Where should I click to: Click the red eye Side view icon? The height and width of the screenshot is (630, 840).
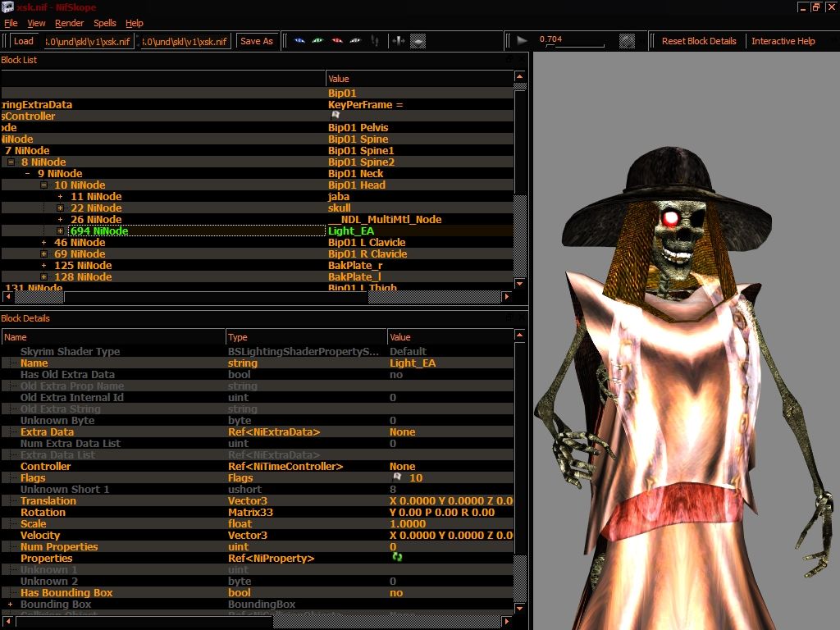click(337, 41)
